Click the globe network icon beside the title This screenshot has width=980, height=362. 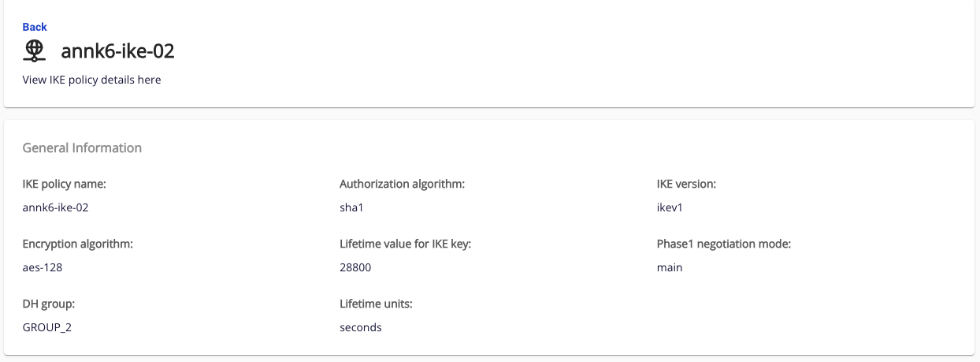34,50
